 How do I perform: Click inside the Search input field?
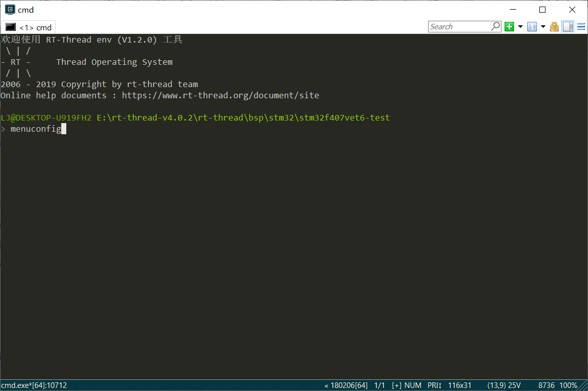(458, 26)
